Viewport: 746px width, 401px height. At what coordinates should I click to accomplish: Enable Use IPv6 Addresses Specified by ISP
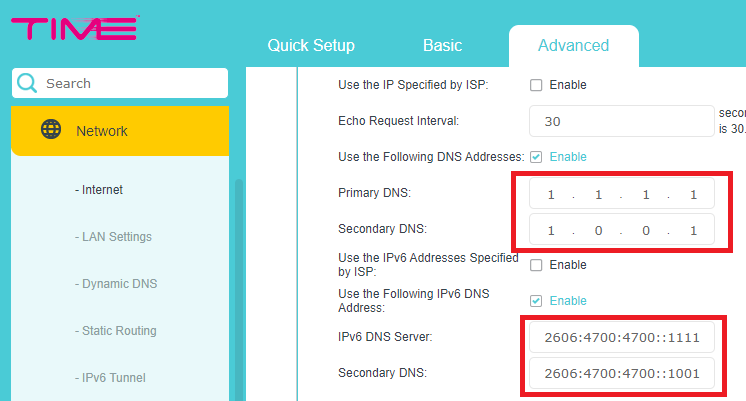536,265
